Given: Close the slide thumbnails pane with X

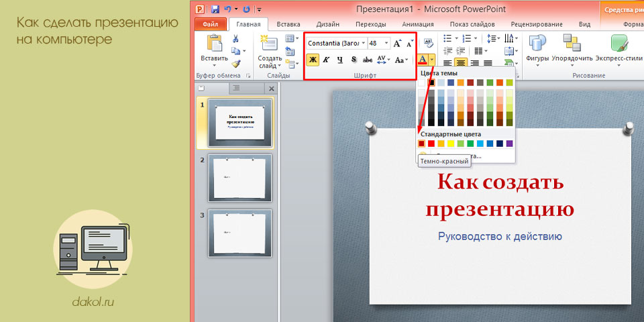Looking at the screenshot, I should pos(272,89).
